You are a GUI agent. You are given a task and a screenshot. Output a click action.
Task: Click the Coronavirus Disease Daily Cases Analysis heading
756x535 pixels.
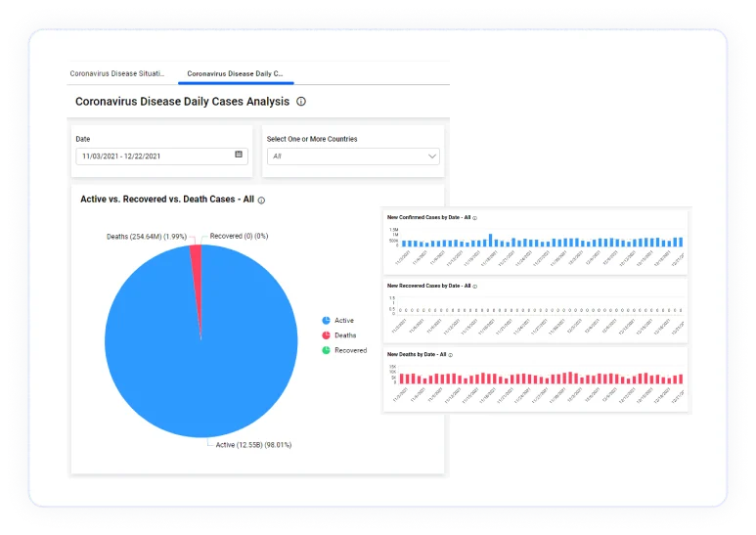(x=182, y=102)
